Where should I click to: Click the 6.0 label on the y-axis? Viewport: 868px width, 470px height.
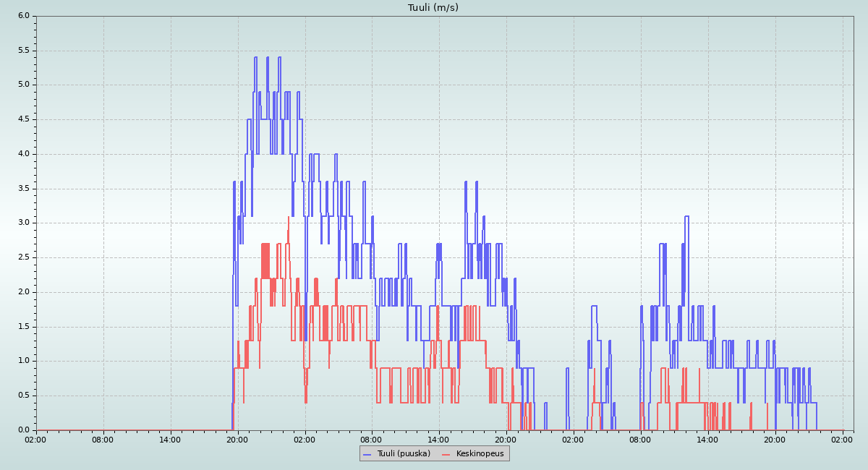tap(24, 16)
